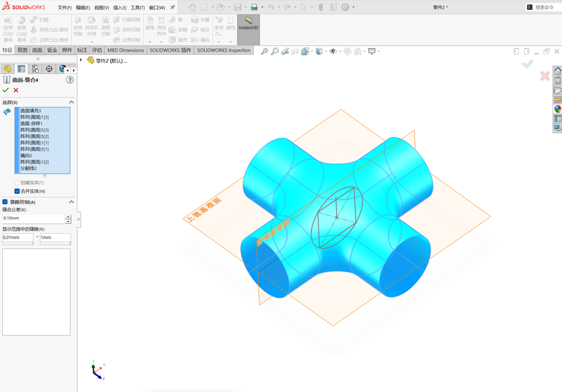Click the 缝合公差 value field
Screen dimensions: 562x392
click(x=33, y=218)
